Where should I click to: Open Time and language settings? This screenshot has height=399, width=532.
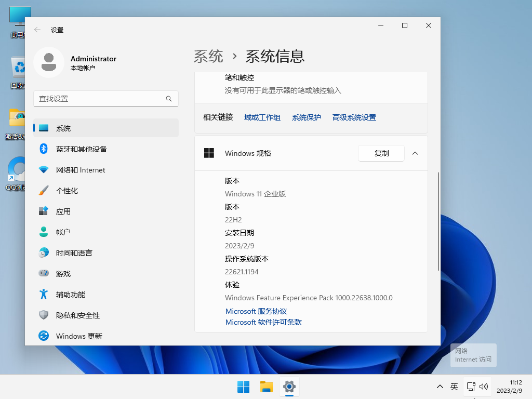tap(74, 253)
